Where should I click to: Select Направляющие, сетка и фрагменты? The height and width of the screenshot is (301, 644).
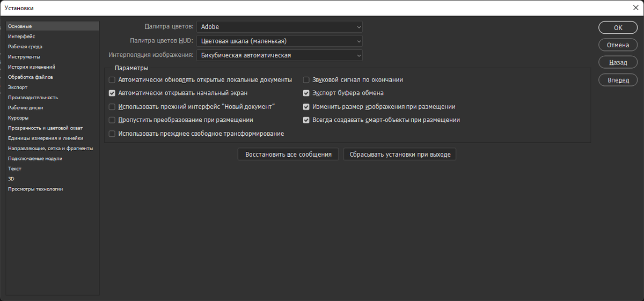point(53,149)
